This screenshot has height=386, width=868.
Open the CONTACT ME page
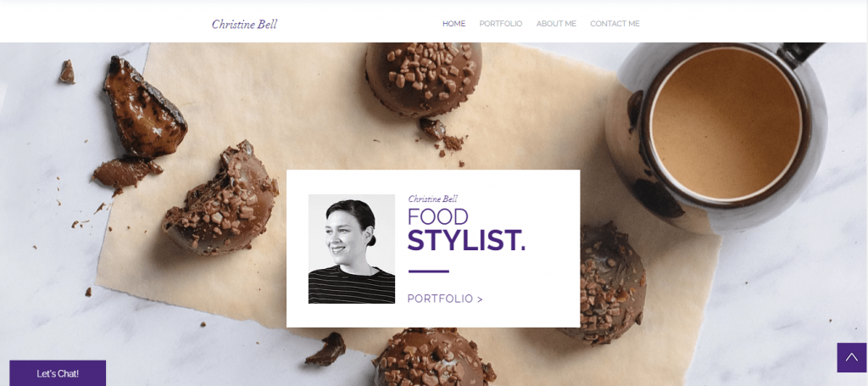coord(615,24)
